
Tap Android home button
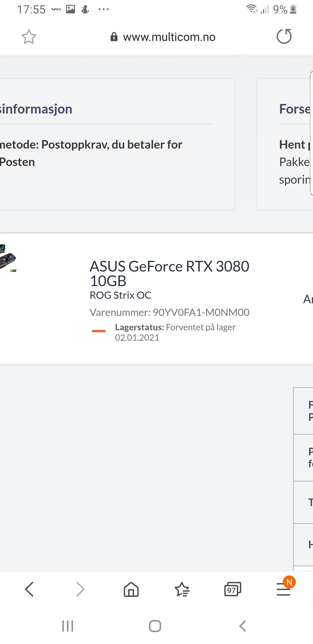[155, 626]
